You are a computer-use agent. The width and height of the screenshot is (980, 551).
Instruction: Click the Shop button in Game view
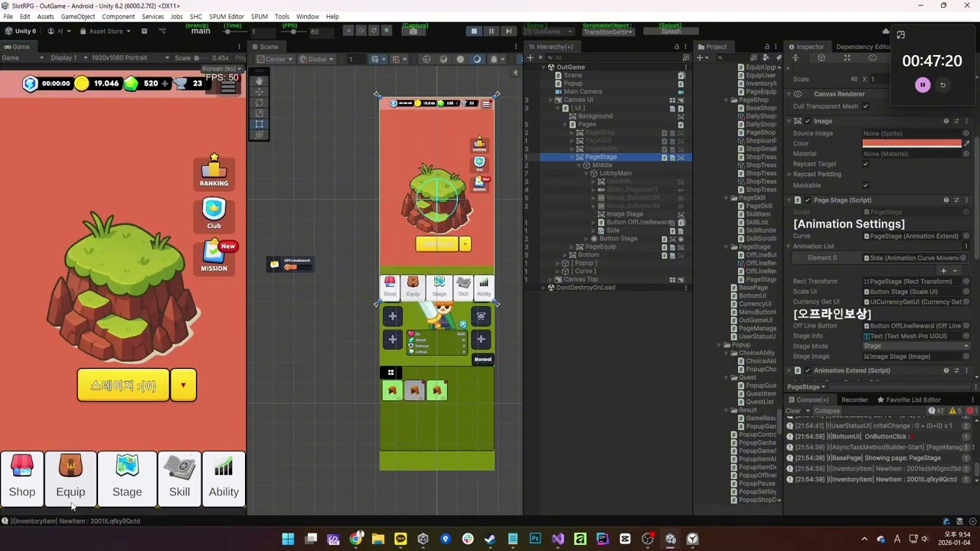tap(22, 478)
